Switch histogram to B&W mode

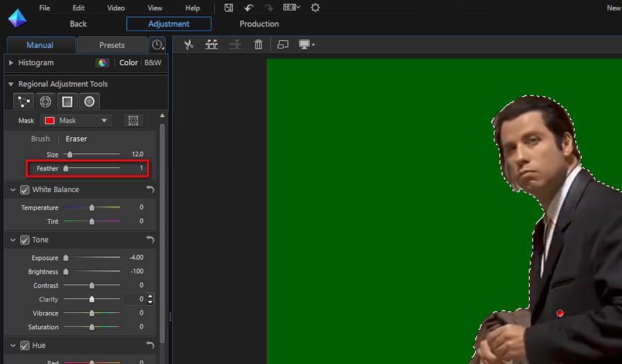[153, 62]
